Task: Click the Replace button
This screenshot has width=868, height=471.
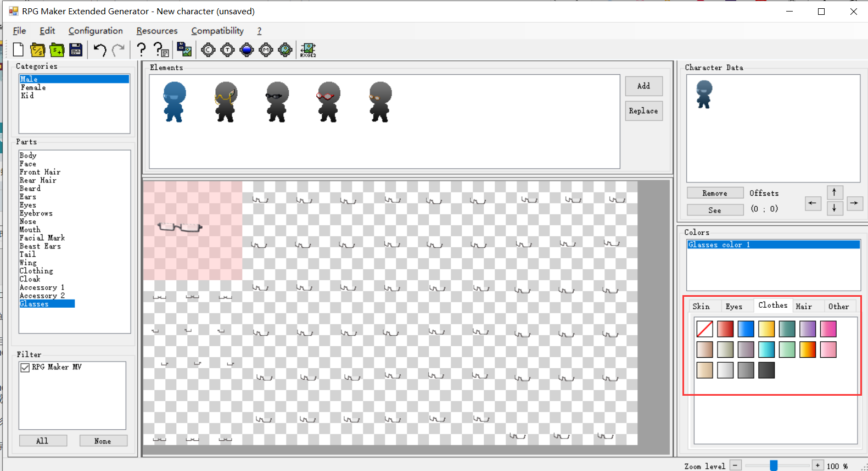Action: [644, 111]
